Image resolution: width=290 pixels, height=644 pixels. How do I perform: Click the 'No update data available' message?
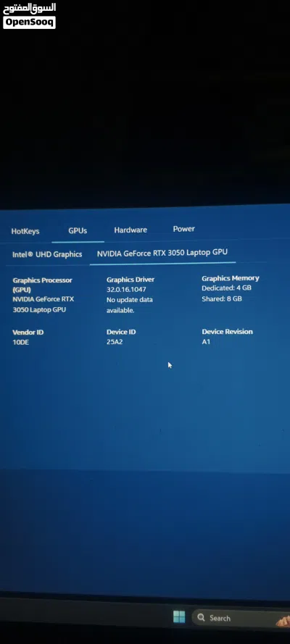130,305
